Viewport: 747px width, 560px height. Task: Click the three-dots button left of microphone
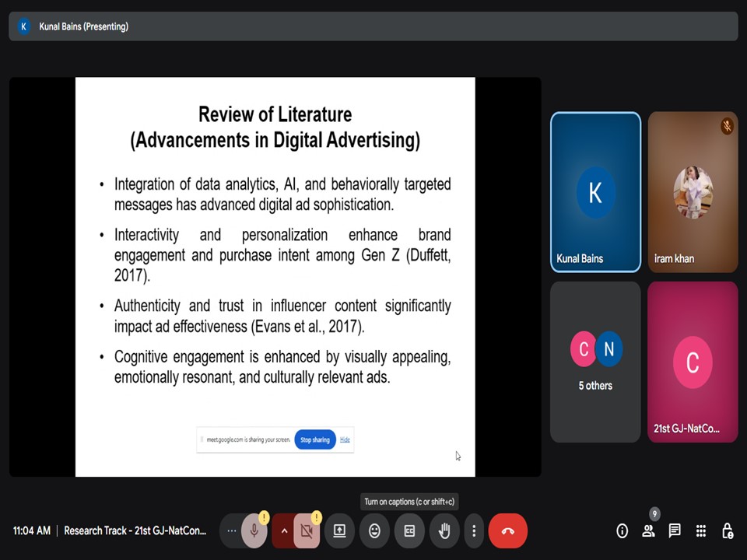(x=232, y=530)
